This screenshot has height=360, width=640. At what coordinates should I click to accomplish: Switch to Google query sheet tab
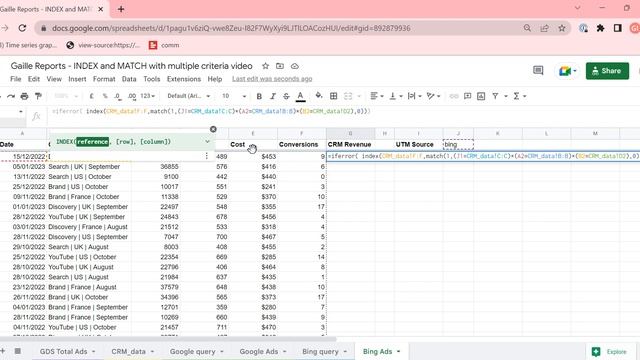(x=193, y=351)
